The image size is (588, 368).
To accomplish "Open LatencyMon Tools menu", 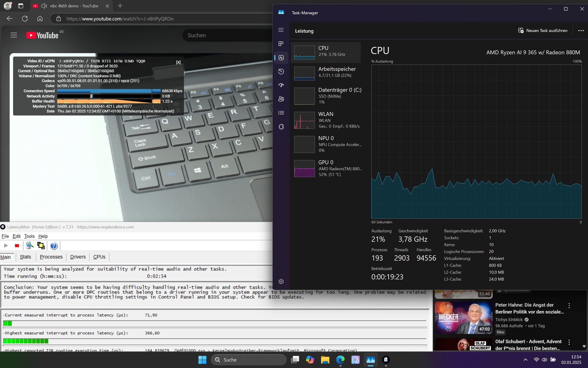I will [29, 236].
